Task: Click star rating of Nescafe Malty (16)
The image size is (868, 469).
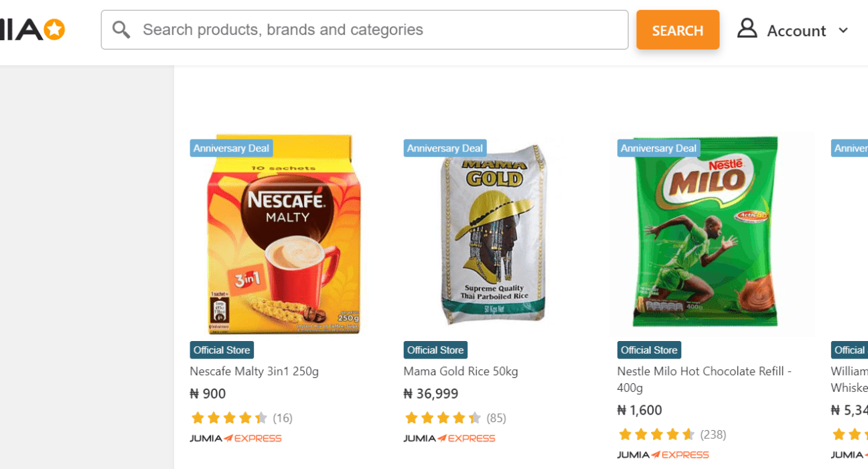Action: pos(229,418)
